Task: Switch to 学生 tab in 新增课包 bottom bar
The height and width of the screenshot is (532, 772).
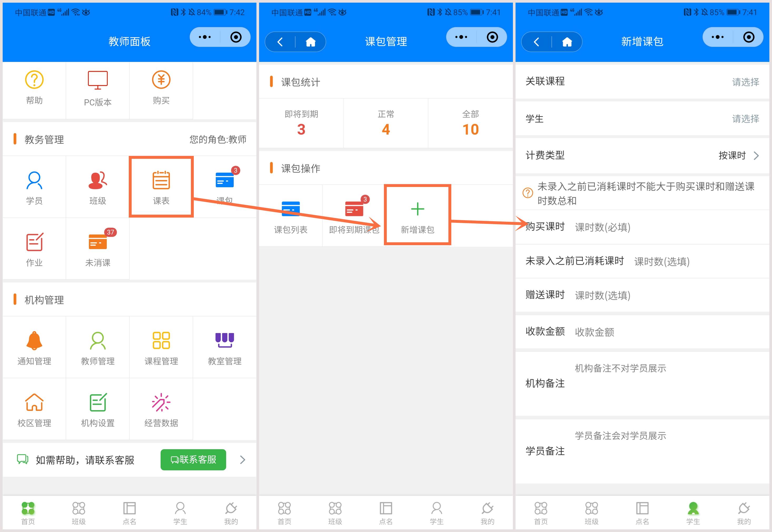Action: point(693,513)
